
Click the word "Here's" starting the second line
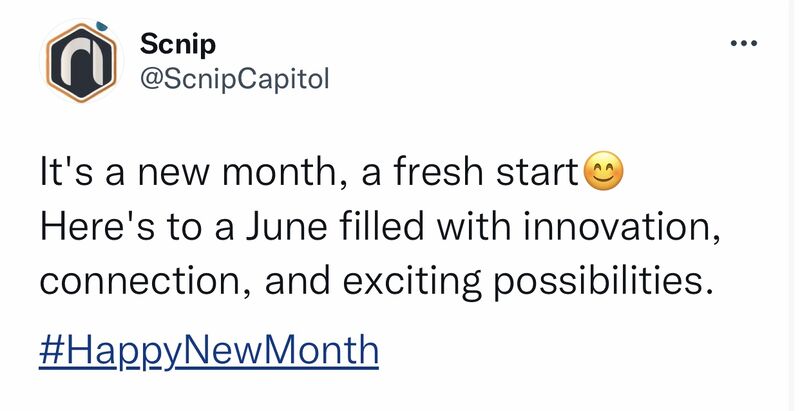click(x=97, y=226)
